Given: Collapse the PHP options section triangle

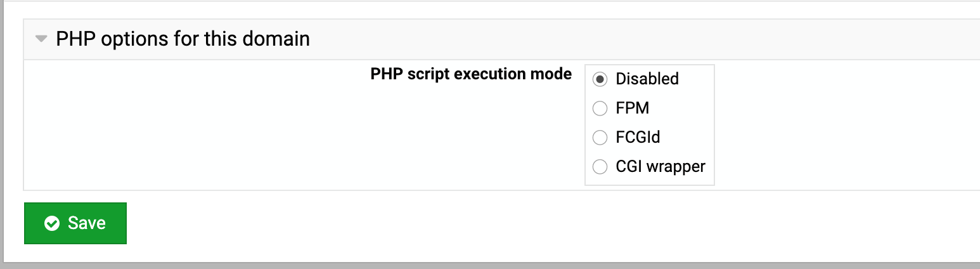Looking at the screenshot, I should click(41, 39).
